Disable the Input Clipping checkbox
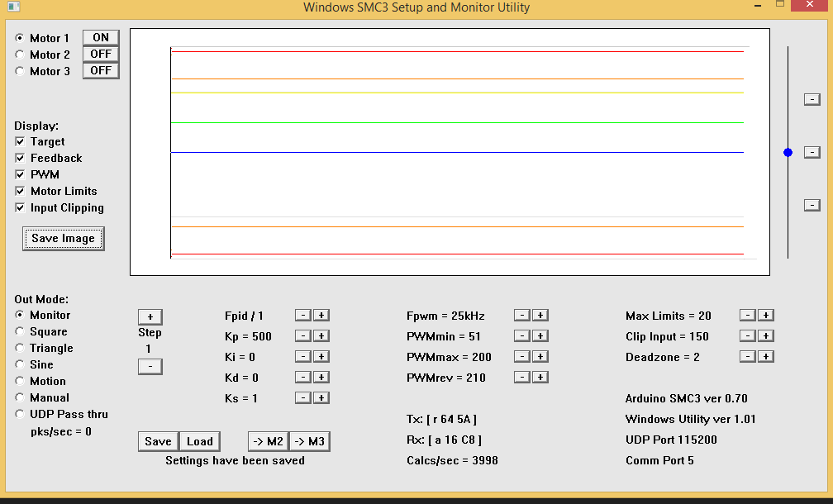 click(x=20, y=208)
